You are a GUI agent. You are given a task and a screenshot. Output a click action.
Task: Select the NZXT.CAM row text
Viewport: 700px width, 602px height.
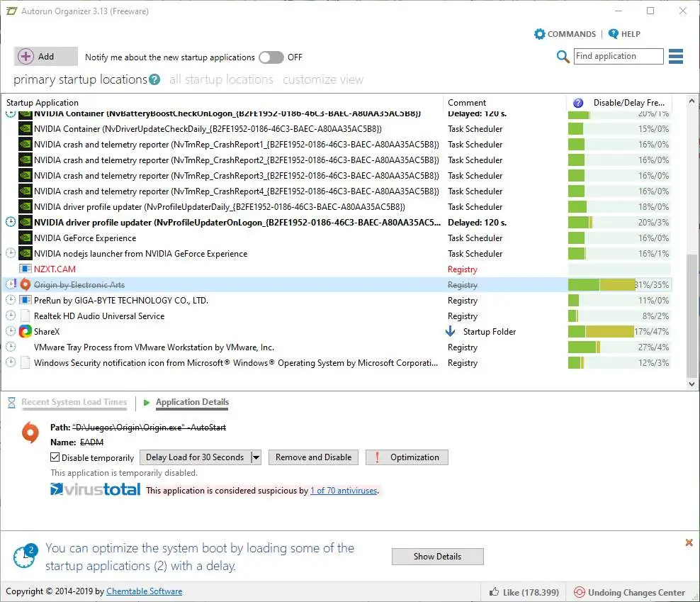(x=55, y=269)
